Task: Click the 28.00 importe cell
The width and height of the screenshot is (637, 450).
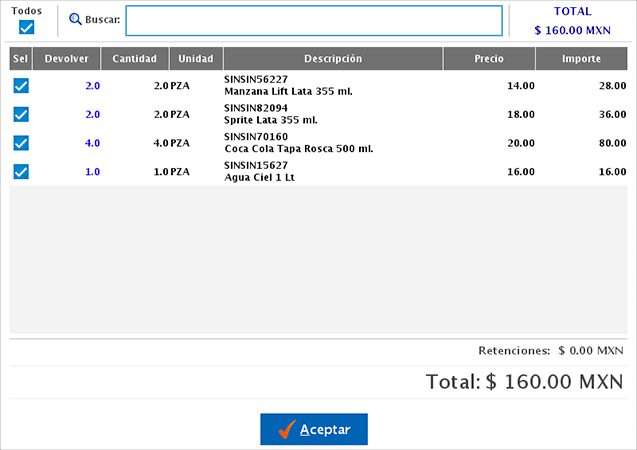Action: (x=613, y=86)
